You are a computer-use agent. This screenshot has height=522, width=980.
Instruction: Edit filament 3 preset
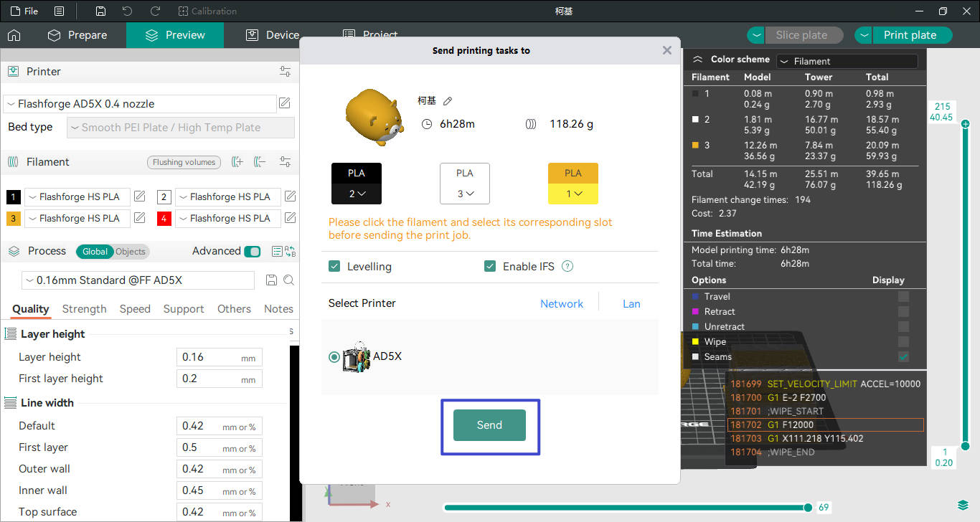click(x=140, y=218)
